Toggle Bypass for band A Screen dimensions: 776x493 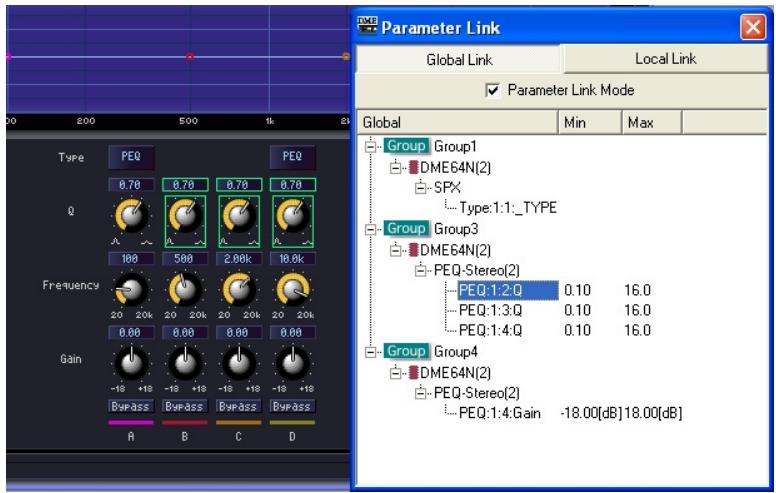coord(131,406)
